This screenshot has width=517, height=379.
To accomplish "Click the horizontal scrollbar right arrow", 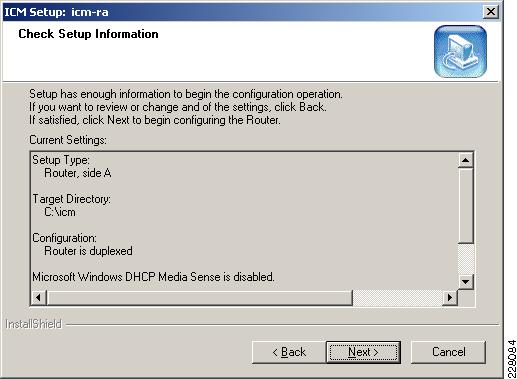I will (450, 297).
